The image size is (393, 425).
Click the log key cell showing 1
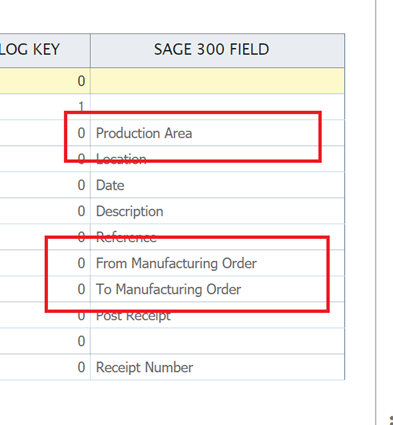[45, 107]
